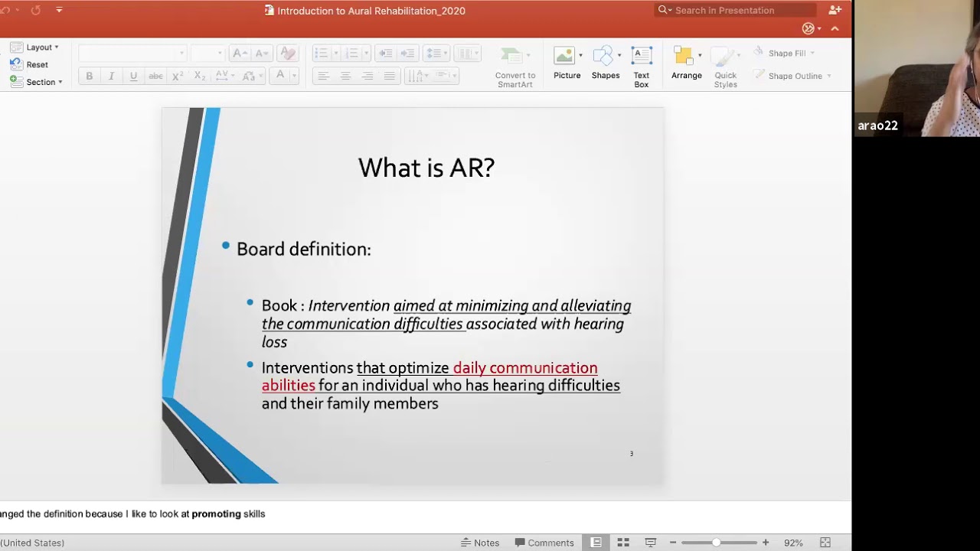The width and height of the screenshot is (980, 551).
Task: Open the character spacing dropdown
Action: click(x=224, y=76)
